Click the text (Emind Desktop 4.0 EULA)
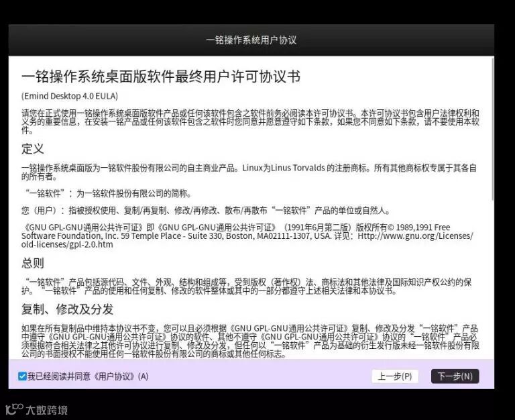 tap(70, 97)
